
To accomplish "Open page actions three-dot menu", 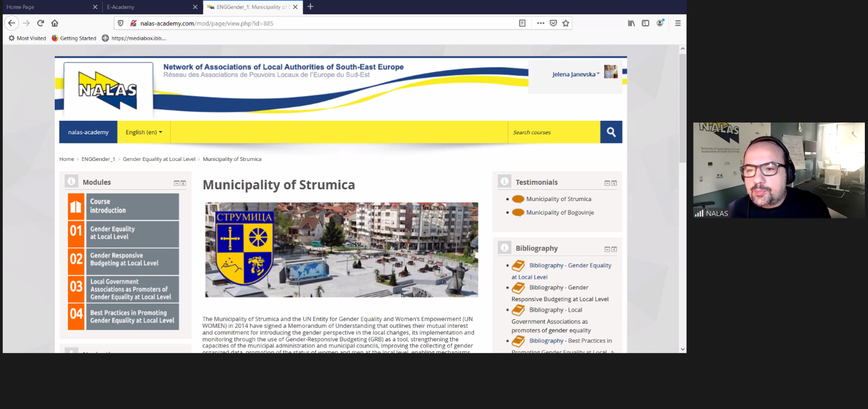I will (541, 23).
